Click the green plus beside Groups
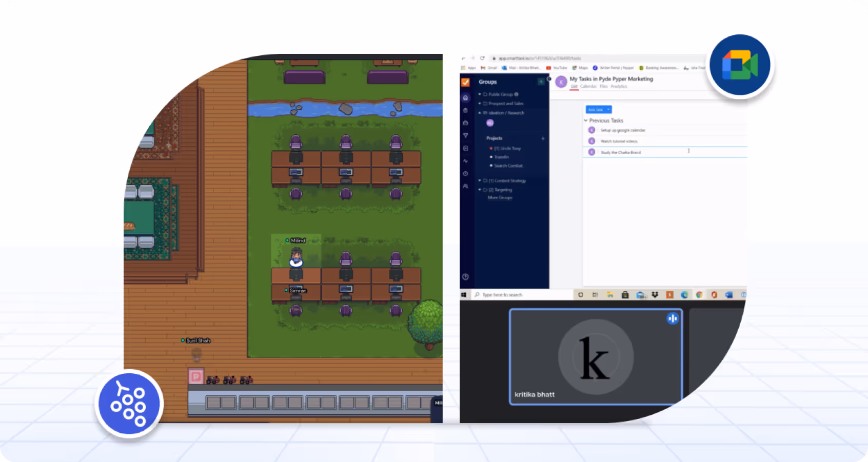This screenshot has width=868, height=462. tap(541, 82)
